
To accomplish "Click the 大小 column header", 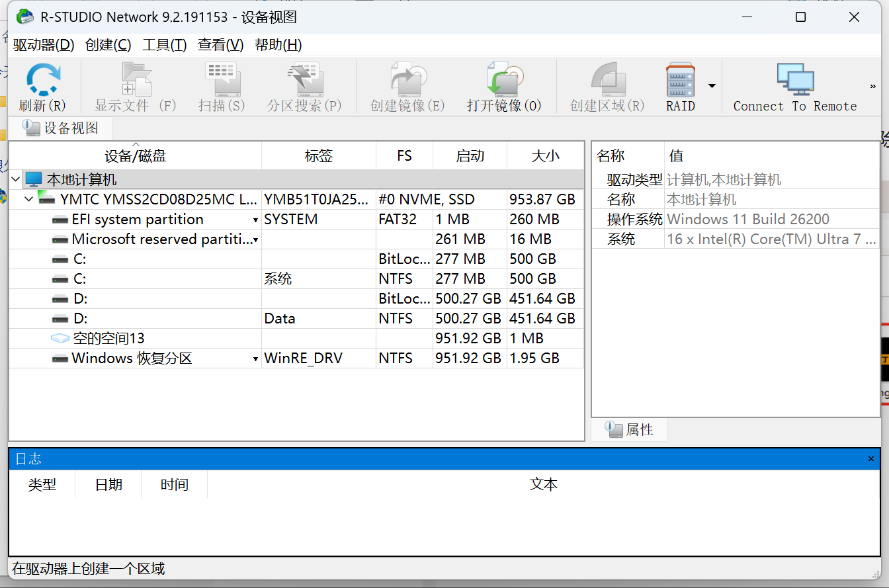I will [x=546, y=156].
